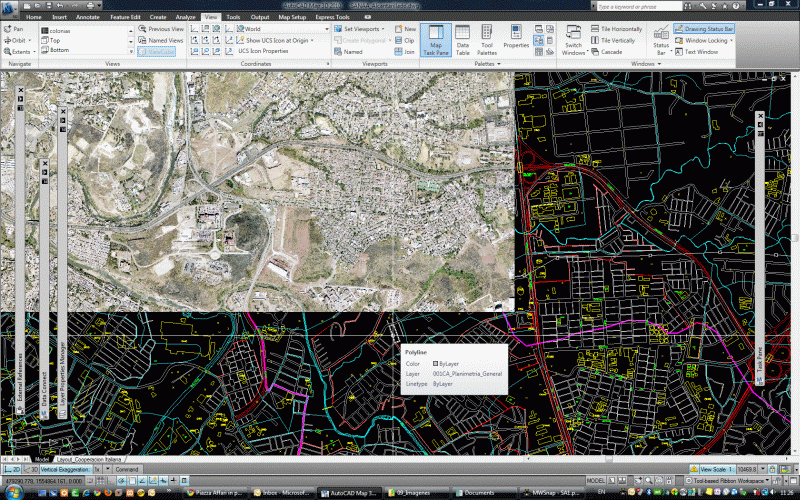This screenshot has height=500, width=800.
Task: Toggle Drawing Status Bar
Action: (704, 29)
